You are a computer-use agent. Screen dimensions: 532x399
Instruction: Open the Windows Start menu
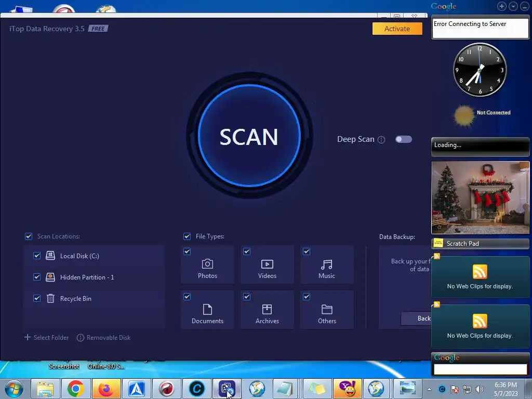[14, 389]
